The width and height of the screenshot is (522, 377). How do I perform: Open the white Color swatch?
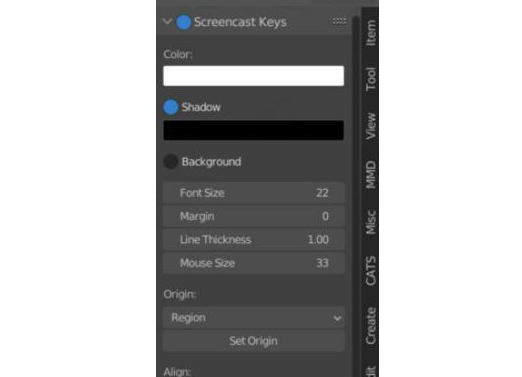pyautogui.click(x=254, y=76)
